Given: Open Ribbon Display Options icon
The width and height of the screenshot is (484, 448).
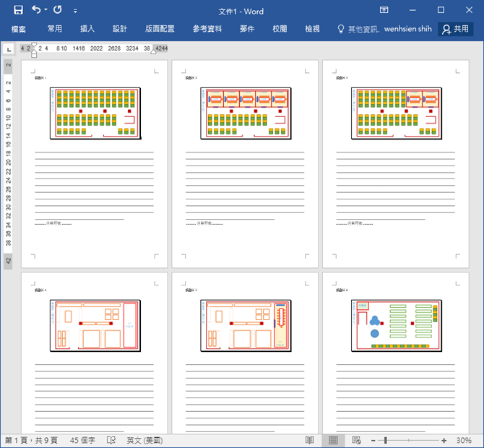Looking at the screenshot, I should (x=384, y=10).
